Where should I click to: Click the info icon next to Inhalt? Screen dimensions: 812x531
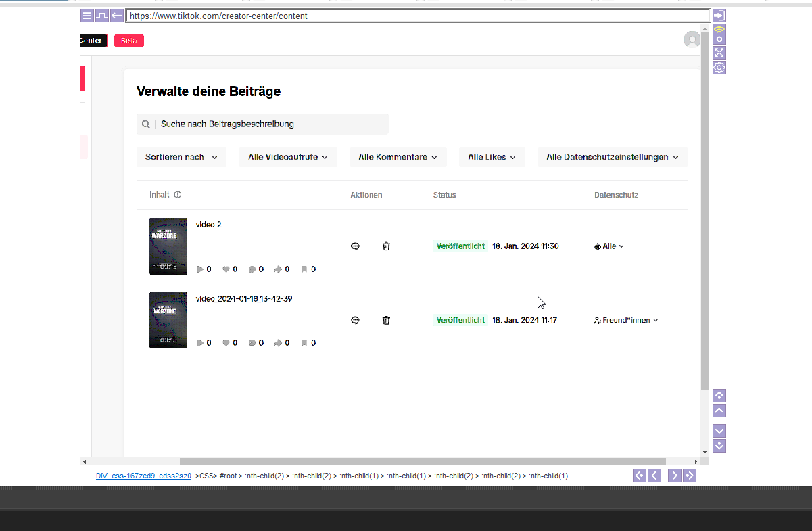[178, 195]
